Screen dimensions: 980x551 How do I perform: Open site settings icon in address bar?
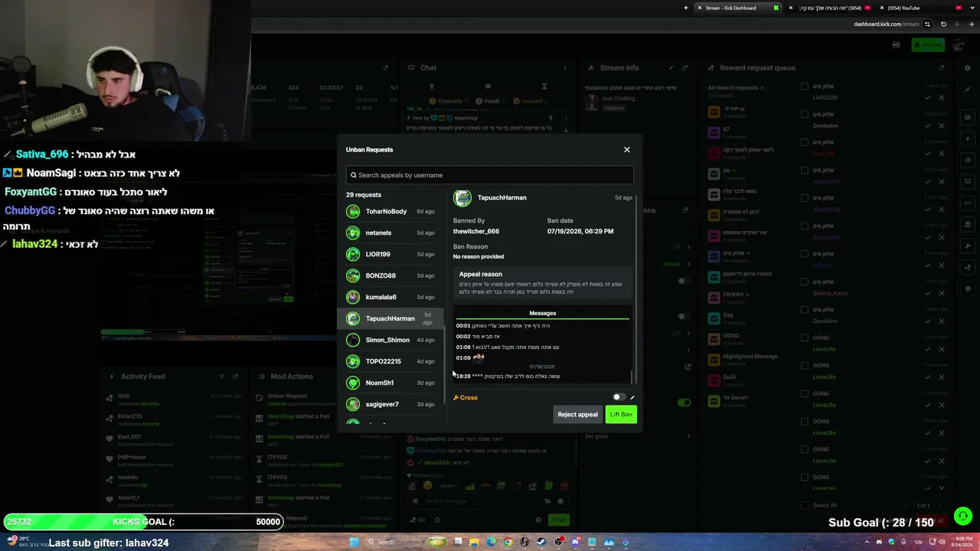(927, 24)
